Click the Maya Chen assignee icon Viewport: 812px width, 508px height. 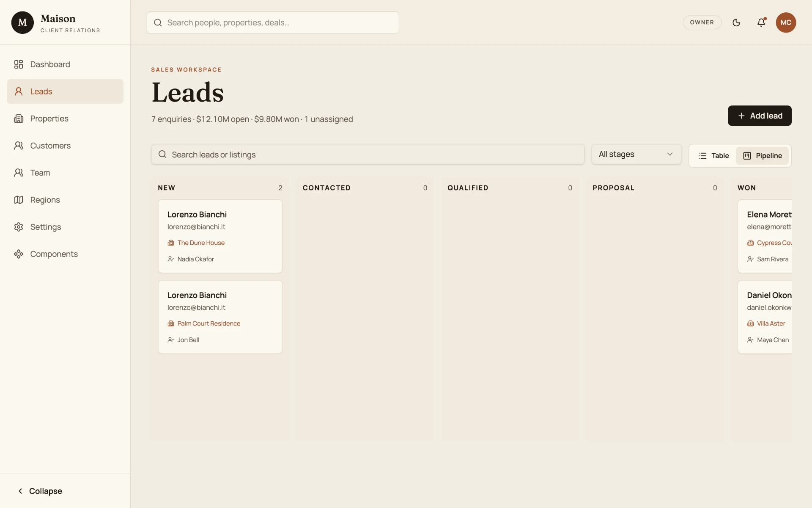[750, 340]
